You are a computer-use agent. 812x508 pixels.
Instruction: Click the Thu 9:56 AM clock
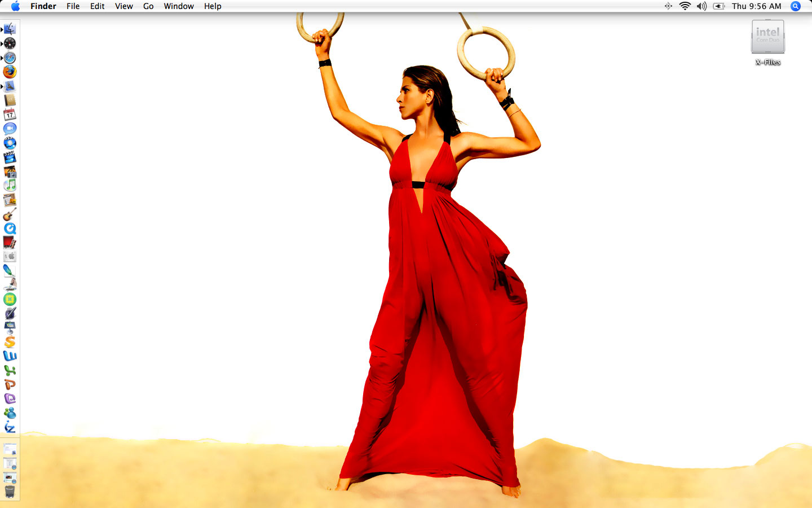click(x=757, y=6)
